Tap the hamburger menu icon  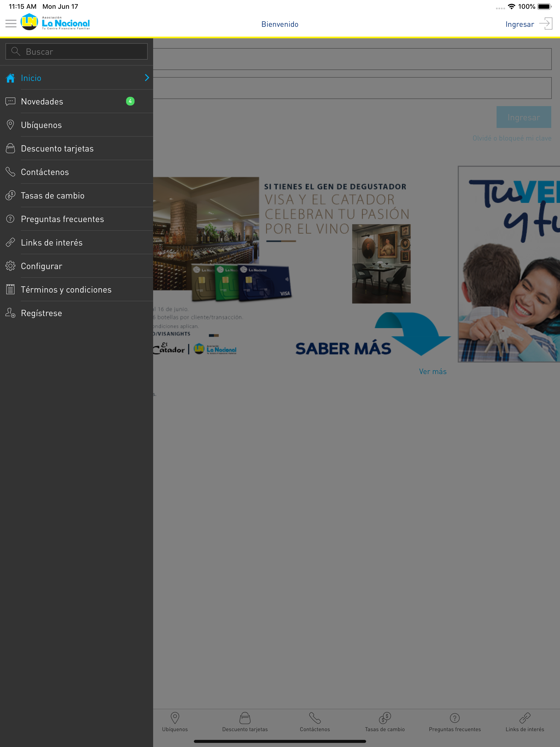pyautogui.click(x=11, y=24)
